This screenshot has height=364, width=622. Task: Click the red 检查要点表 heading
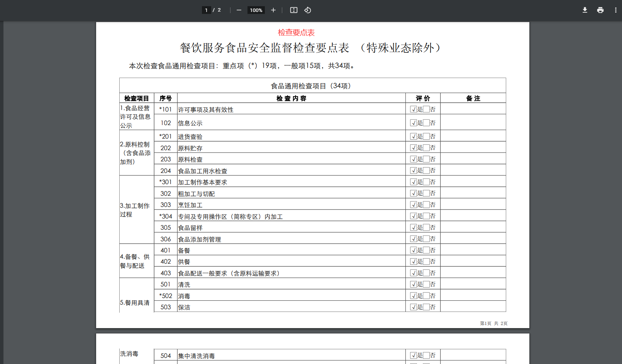point(296,32)
